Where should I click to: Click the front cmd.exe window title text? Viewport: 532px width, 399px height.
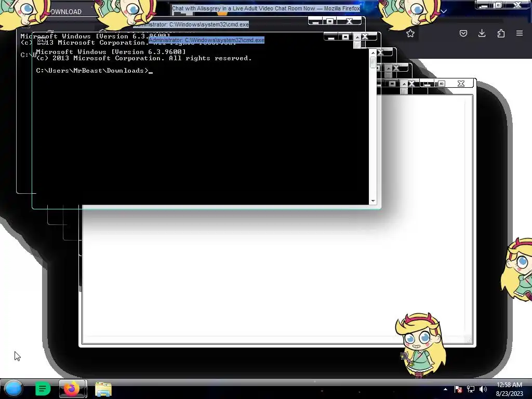206,40
